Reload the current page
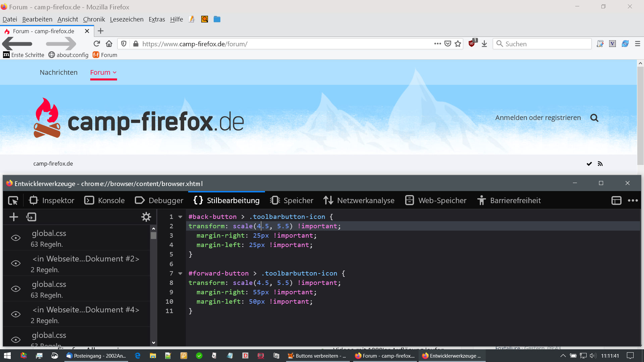 [97, 44]
